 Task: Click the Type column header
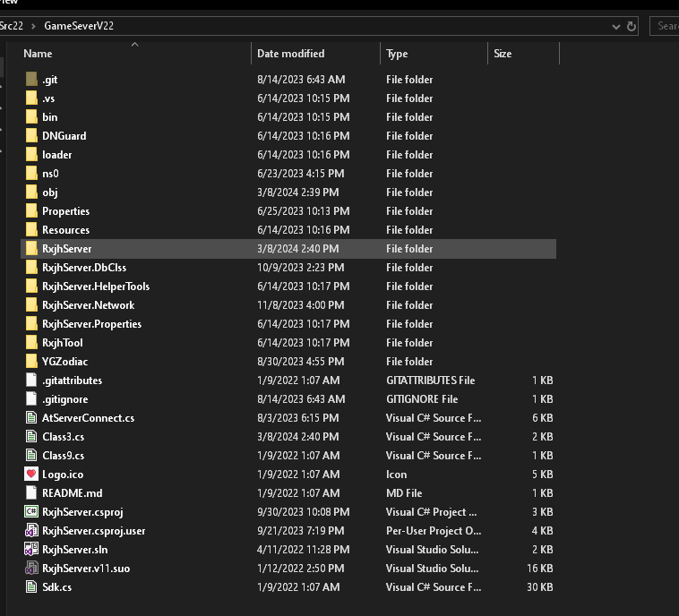tap(397, 54)
